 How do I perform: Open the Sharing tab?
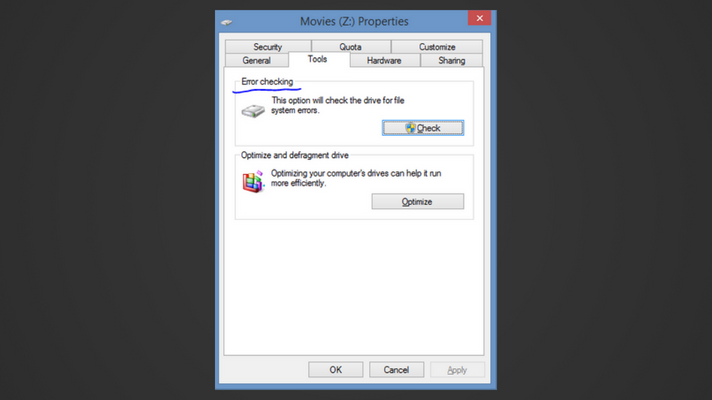pyautogui.click(x=451, y=60)
